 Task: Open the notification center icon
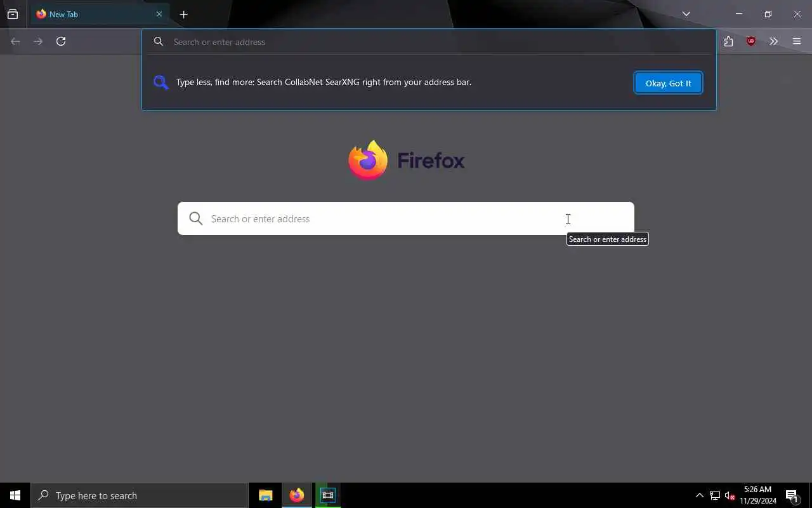click(792, 495)
